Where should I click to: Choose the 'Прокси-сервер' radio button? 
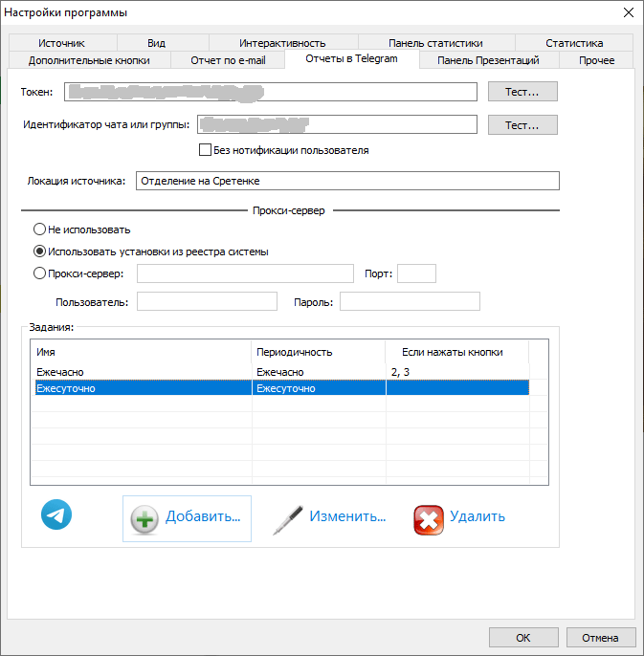point(39,273)
